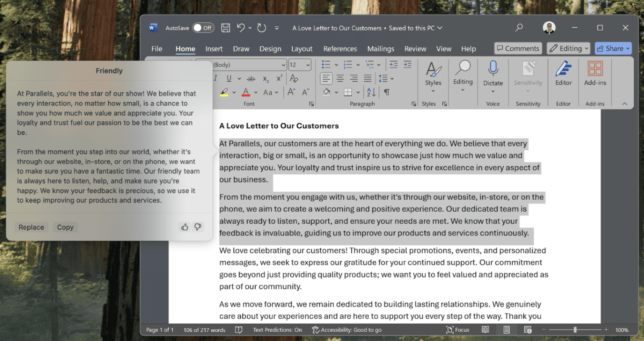Click the zoom slider handle
The image size is (644, 341).
coord(575,330)
